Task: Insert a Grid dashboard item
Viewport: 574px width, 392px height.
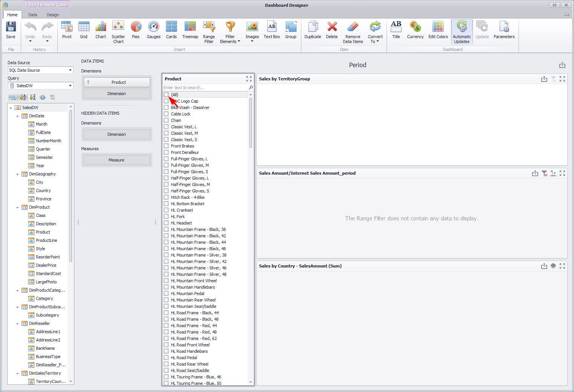Action: [x=84, y=30]
